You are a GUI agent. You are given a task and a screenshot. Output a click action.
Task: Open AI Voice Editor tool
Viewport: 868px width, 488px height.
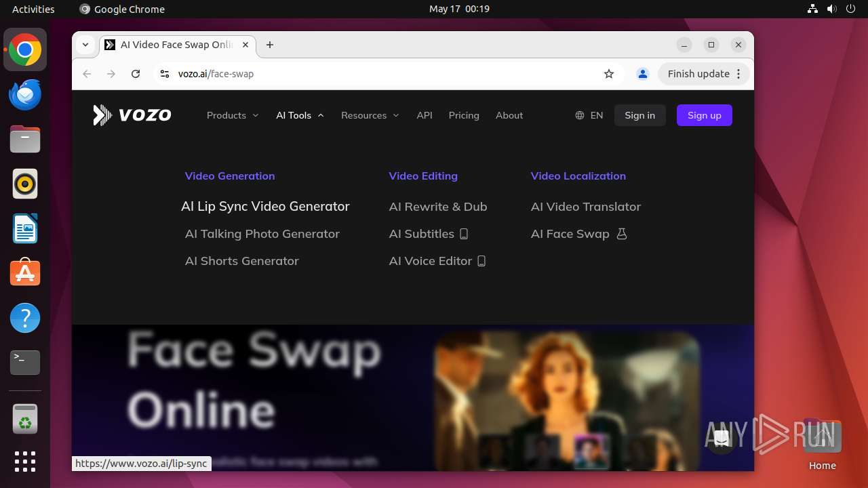click(437, 260)
